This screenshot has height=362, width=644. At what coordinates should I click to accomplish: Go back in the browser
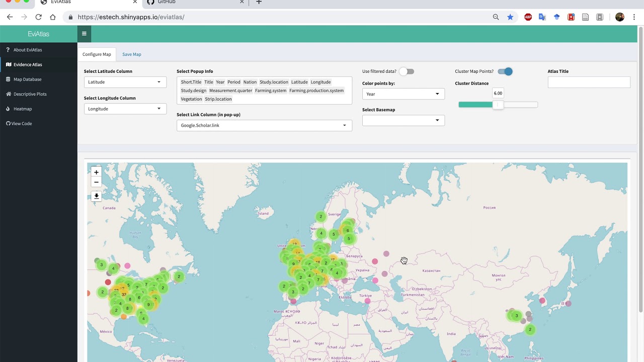(10, 17)
